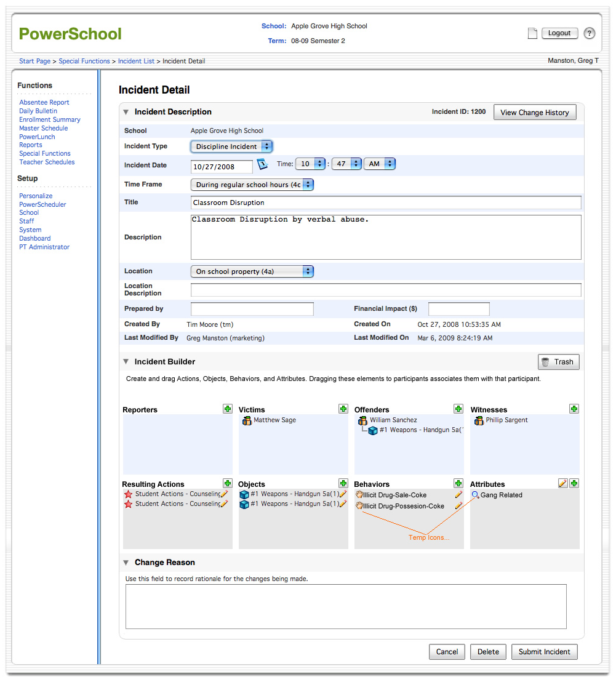Click into the Change Reason text area
Image resolution: width=616 pixels, height=682 pixels.
(346, 607)
